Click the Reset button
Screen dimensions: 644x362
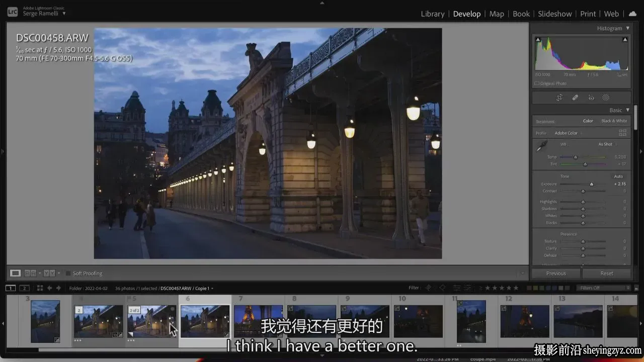click(607, 274)
